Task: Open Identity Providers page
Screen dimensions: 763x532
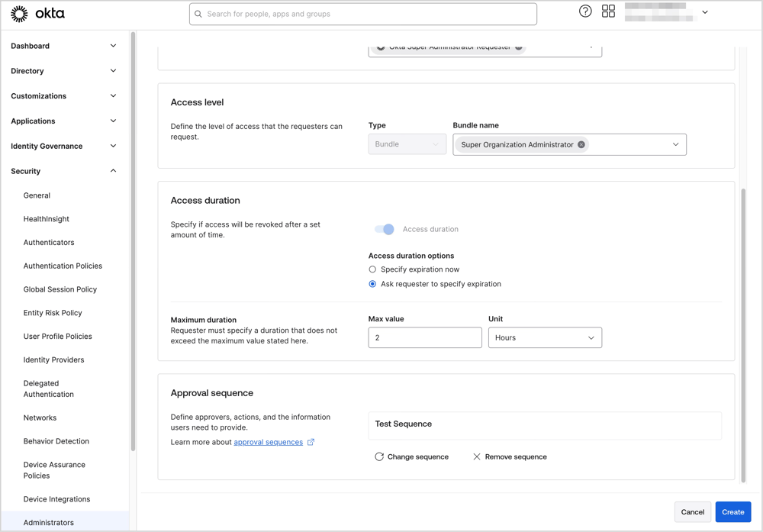Action: (x=53, y=360)
